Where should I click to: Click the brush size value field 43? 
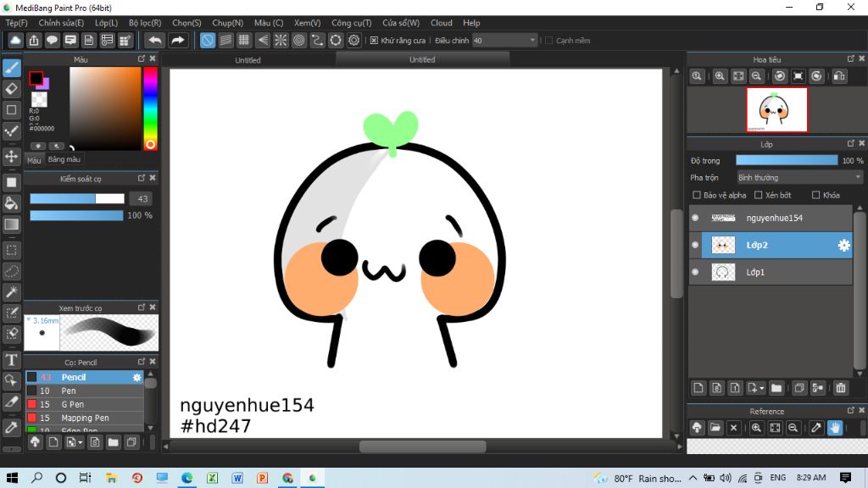142,198
